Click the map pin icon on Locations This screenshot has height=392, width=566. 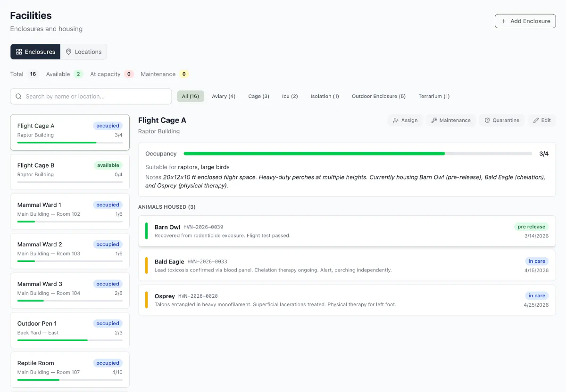(x=68, y=52)
